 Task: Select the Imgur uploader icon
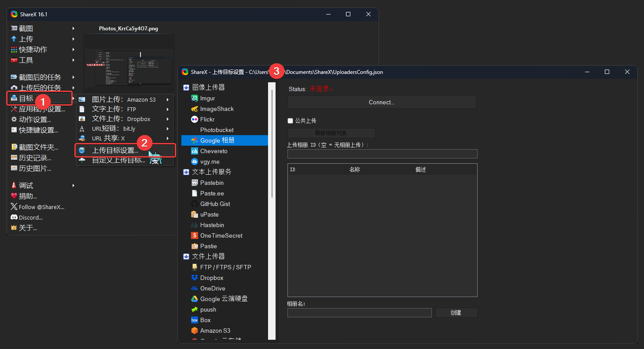(195, 98)
